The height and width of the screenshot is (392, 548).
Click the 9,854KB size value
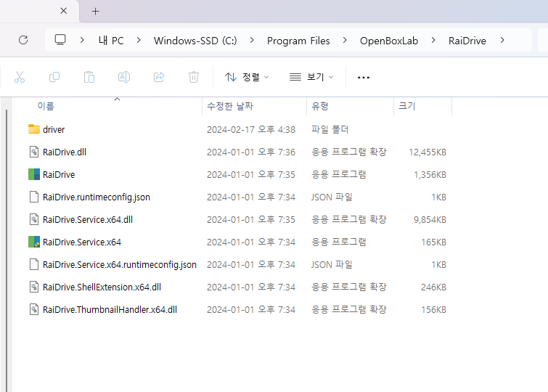click(x=430, y=220)
